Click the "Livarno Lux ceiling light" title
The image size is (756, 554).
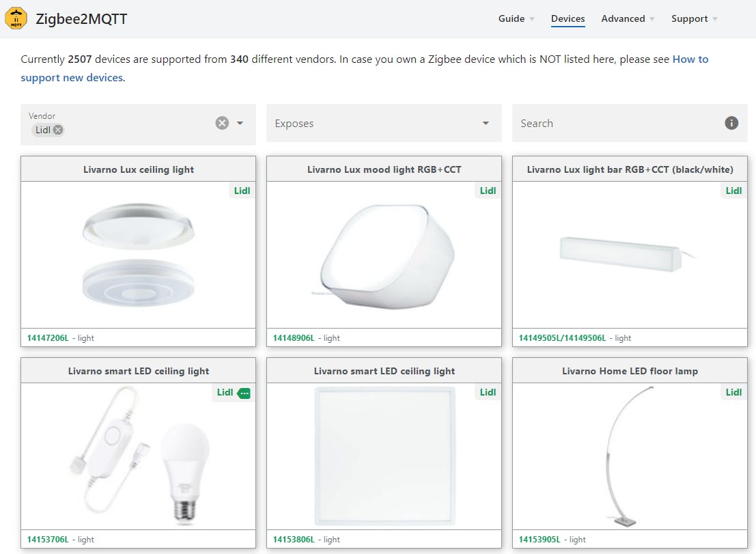(139, 169)
